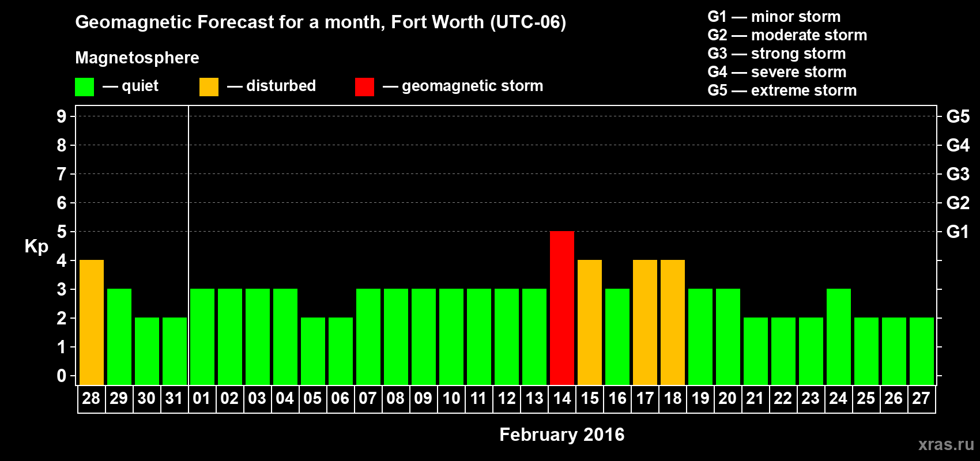Click the 'Kp' axis label
980x461 pixels.
pyautogui.click(x=36, y=247)
